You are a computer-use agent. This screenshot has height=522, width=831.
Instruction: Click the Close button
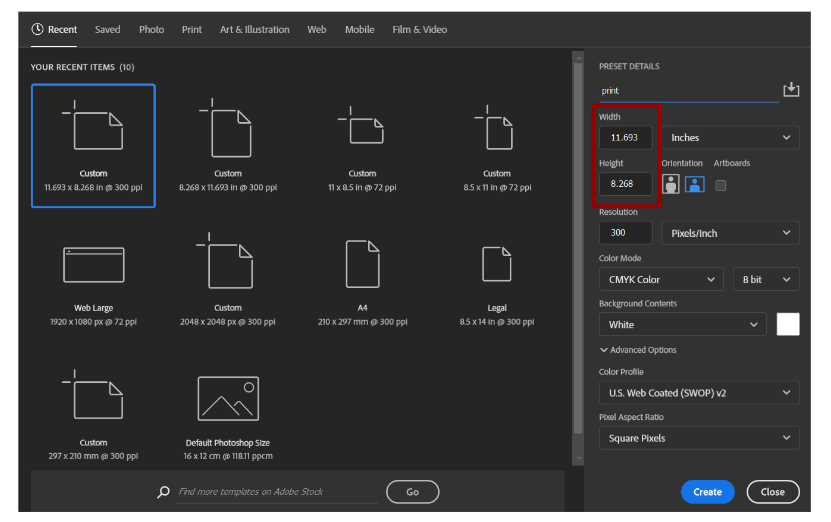pyautogui.click(x=773, y=492)
